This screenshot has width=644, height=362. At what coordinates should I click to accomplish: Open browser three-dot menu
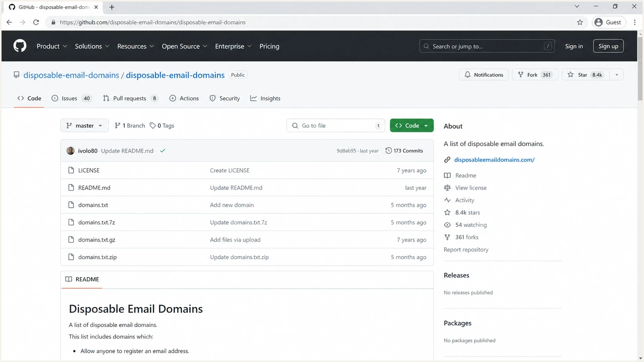(x=635, y=22)
